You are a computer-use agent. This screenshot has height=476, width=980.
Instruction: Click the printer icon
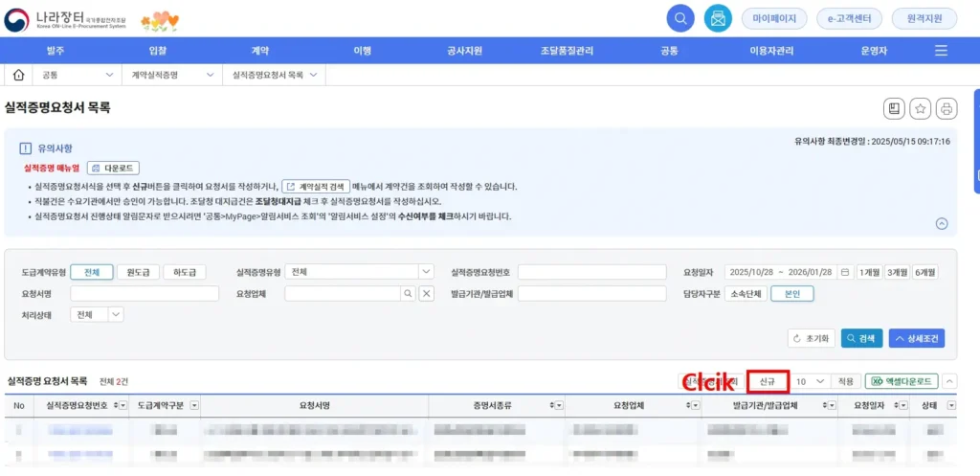pyautogui.click(x=946, y=108)
